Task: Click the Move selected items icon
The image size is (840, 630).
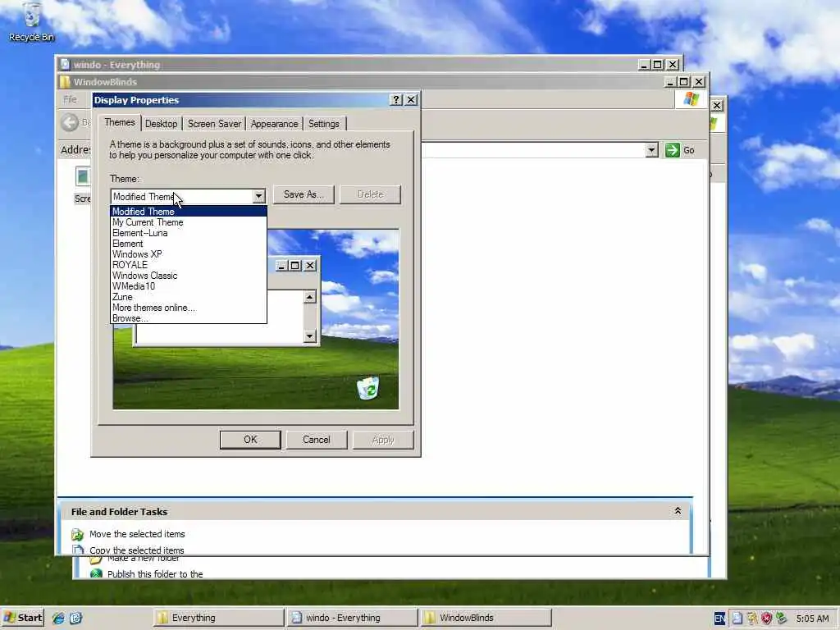Action: (78, 535)
